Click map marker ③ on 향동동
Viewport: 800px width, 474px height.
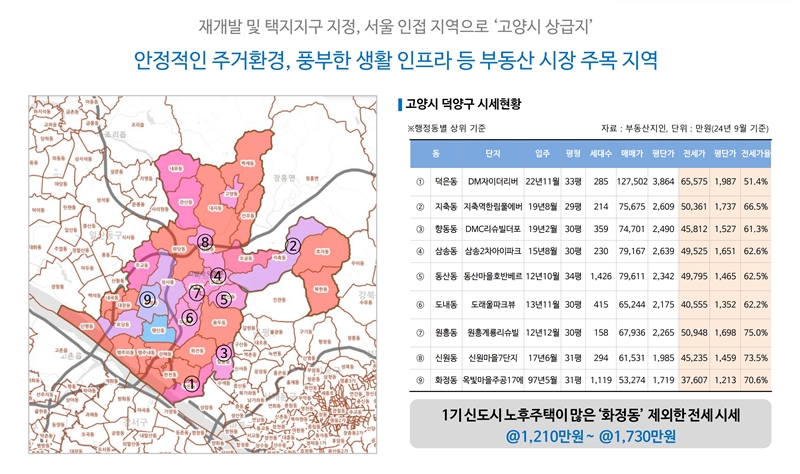pos(223,352)
